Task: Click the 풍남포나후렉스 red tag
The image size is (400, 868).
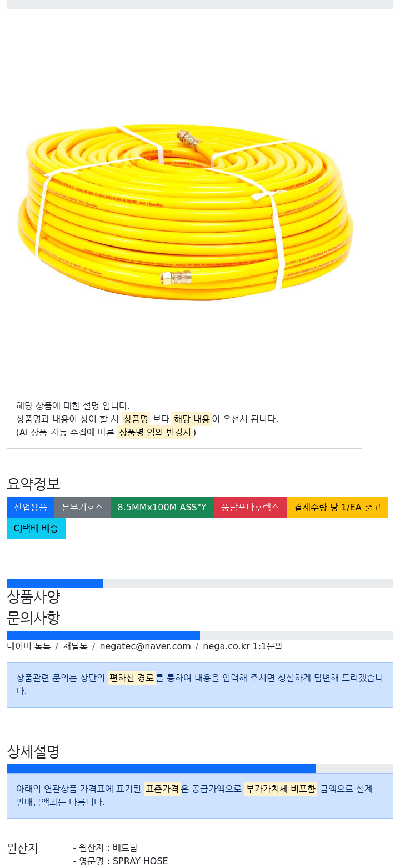Action: click(x=250, y=508)
